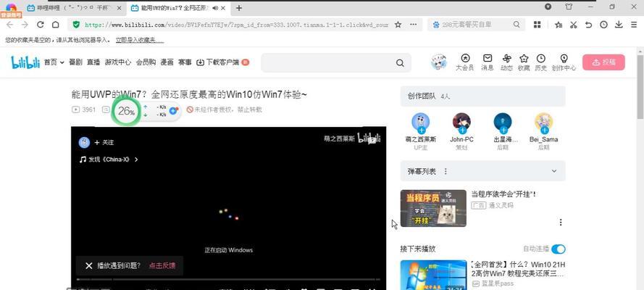Click the browser forward arrow
The image size is (644, 290).
click(25, 25)
